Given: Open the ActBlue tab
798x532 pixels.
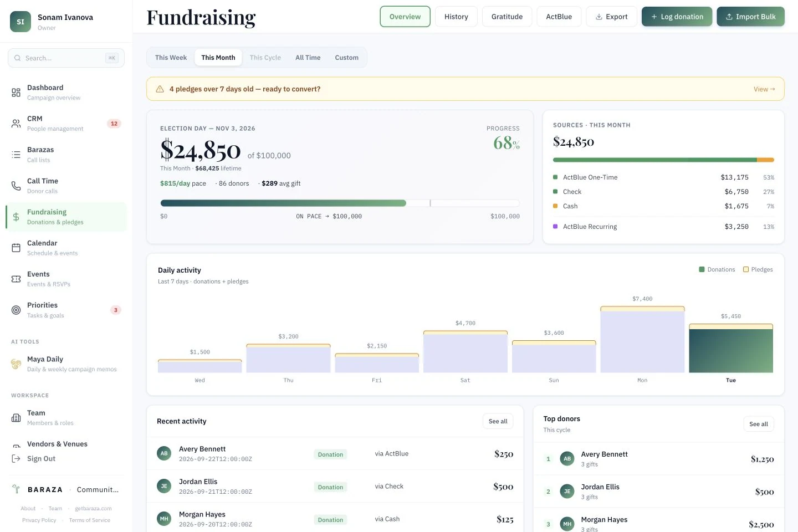Looking at the screenshot, I should pos(559,17).
